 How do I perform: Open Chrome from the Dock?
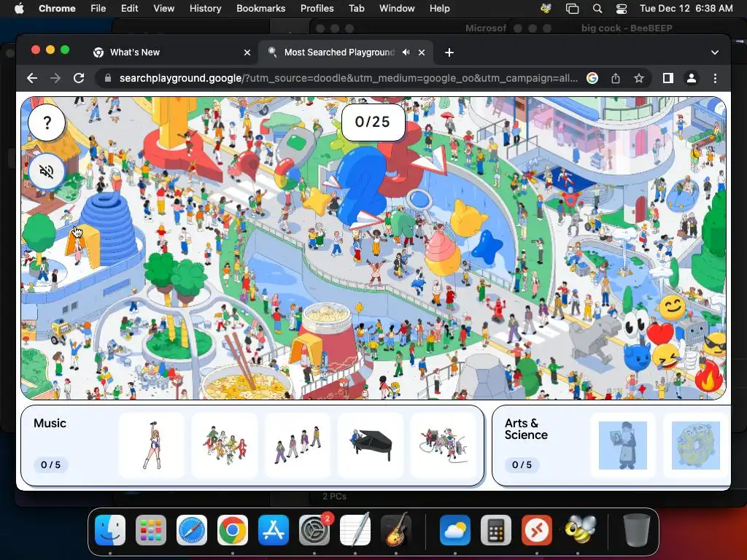[x=233, y=530]
